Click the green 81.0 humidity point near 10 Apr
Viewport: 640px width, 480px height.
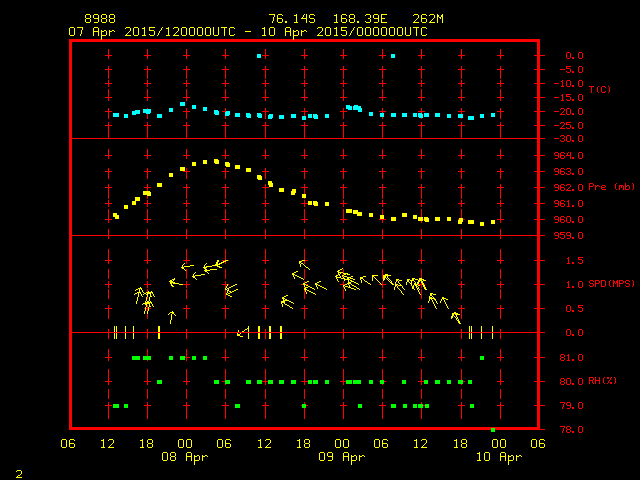(482, 358)
